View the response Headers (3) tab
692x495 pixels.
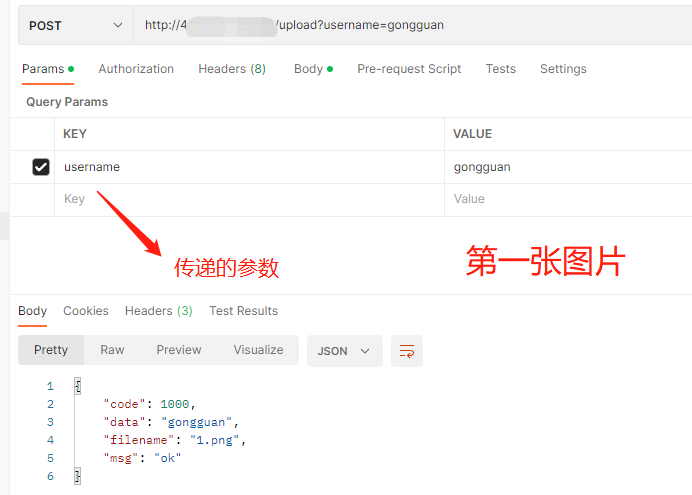click(159, 311)
